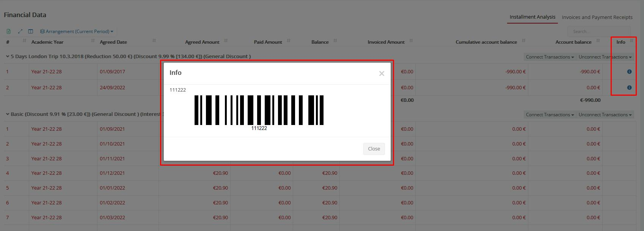Click agreed date 01/02/2022 in row 6
This screenshot has width=644, height=231.
[x=112, y=203]
